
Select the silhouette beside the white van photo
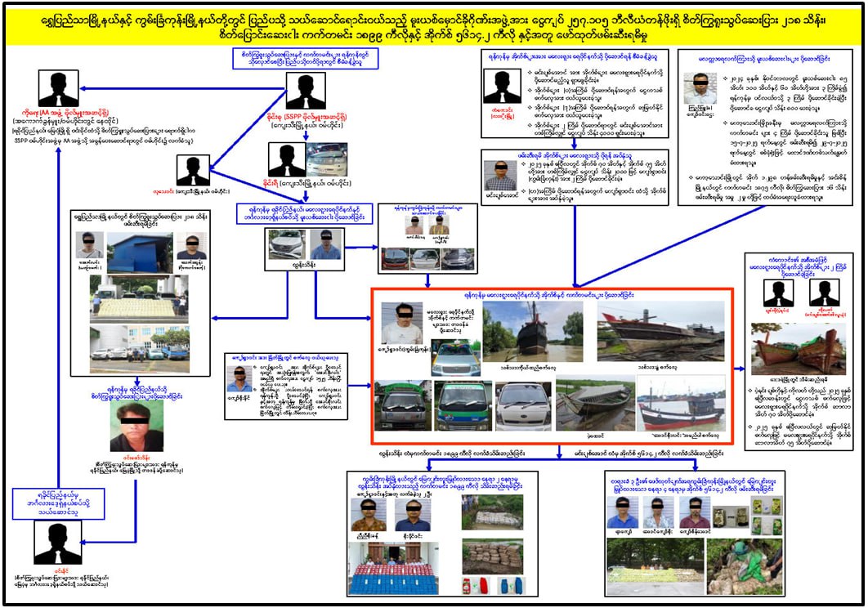287,159
